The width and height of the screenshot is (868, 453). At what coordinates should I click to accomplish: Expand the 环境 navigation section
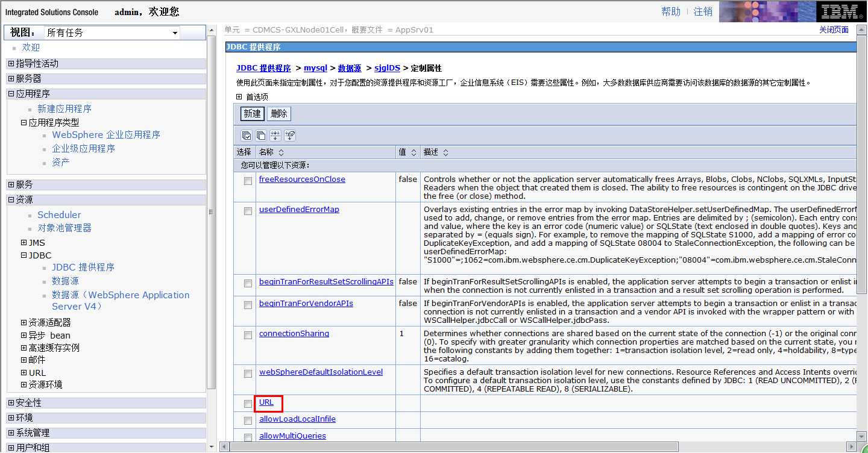point(11,417)
